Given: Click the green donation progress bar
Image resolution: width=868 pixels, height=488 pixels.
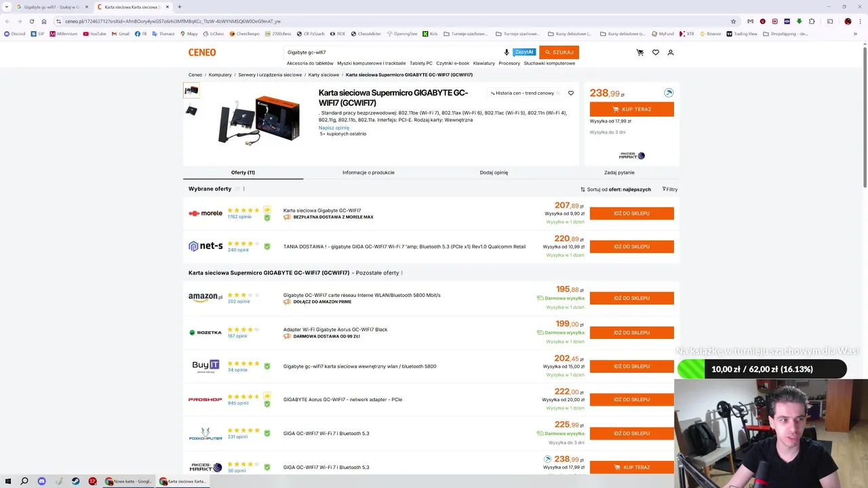Looking at the screenshot, I should coord(762,369).
